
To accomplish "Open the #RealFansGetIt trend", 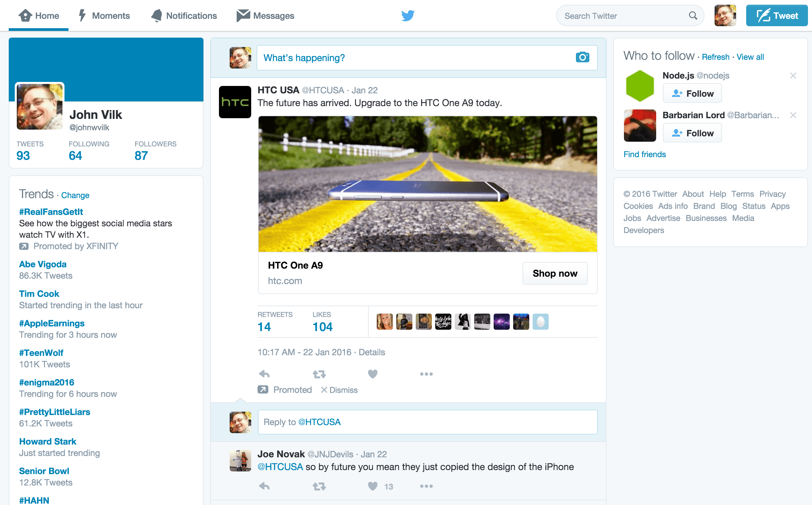I will click(51, 212).
